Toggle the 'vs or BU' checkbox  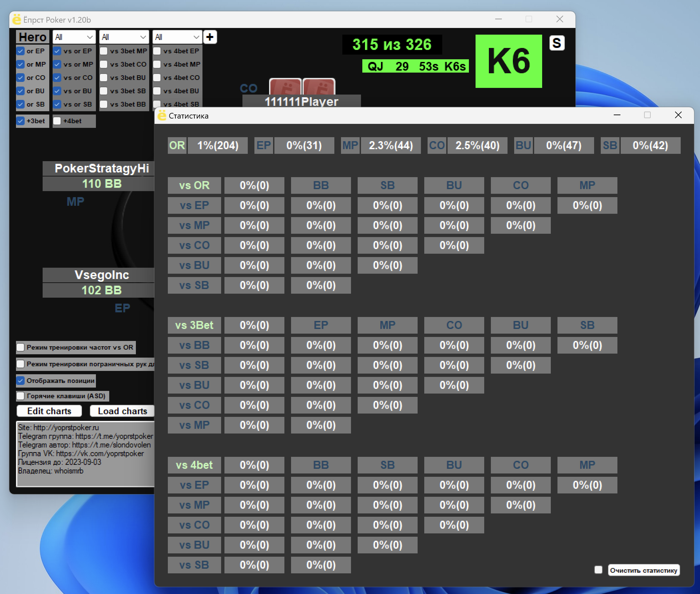(x=57, y=91)
